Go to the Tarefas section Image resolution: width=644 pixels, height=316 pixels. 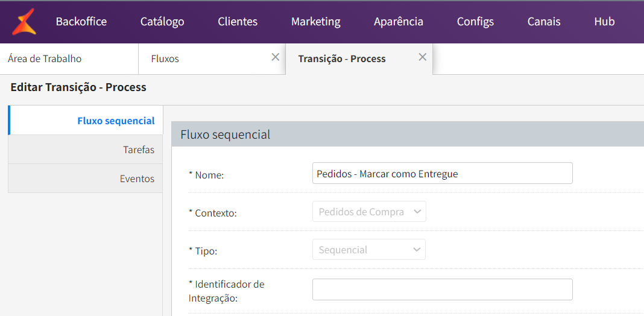click(139, 150)
